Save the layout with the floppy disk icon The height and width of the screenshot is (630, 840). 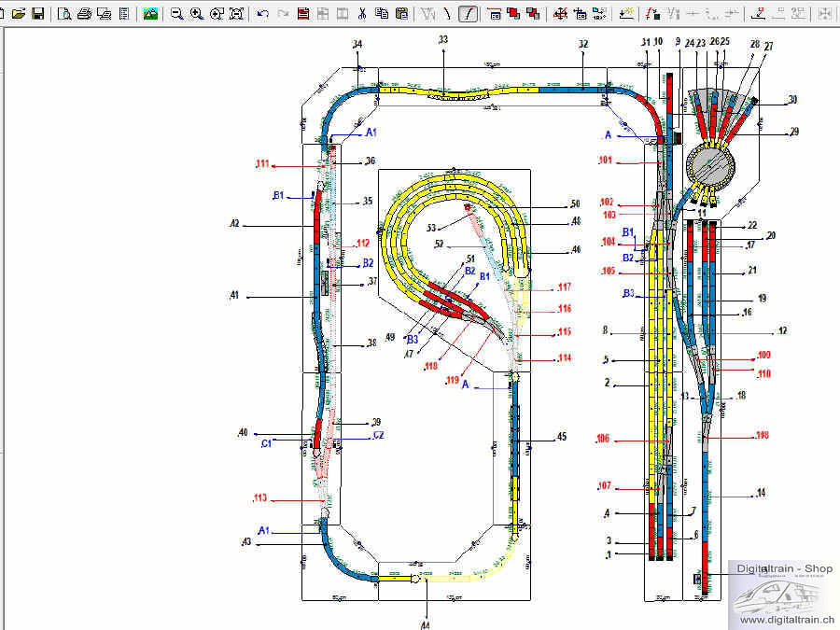pos(38,14)
